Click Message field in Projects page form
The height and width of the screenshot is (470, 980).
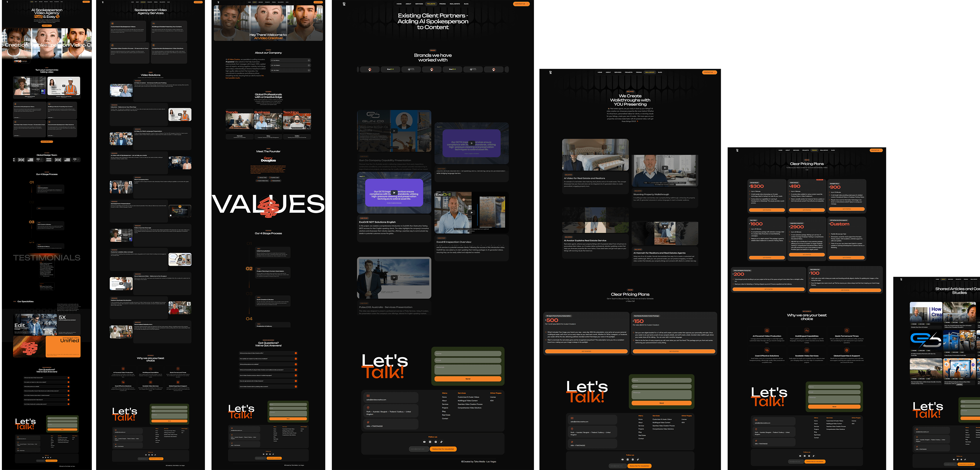point(467,369)
